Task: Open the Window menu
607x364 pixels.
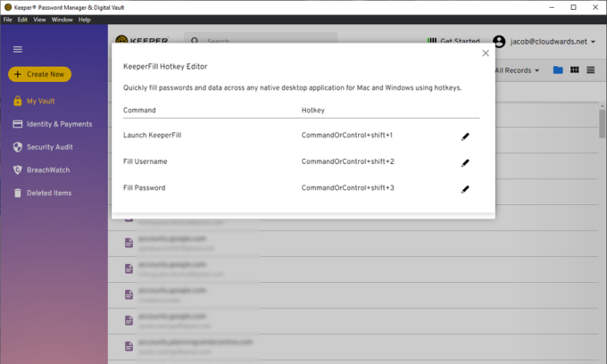Action: click(62, 19)
